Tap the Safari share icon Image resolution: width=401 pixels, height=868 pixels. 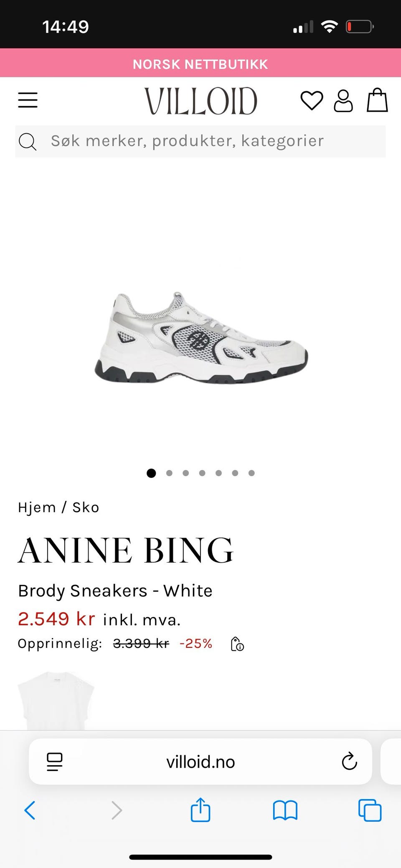coord(200,810)
